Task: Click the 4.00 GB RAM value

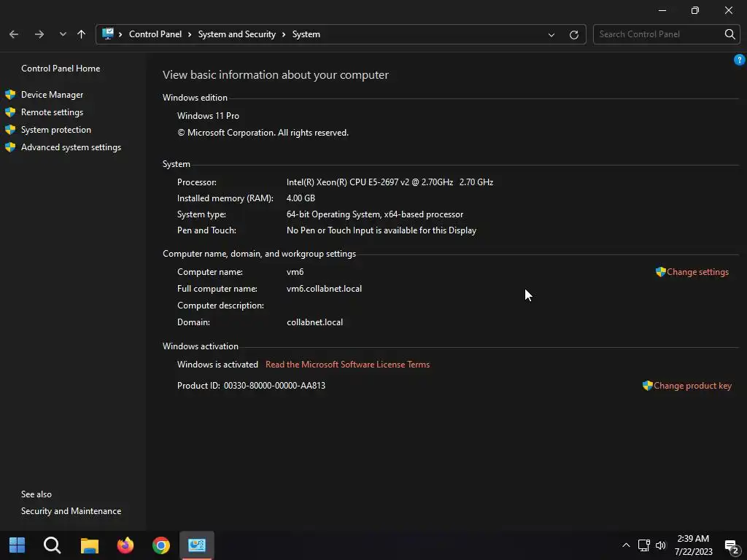Action: coord(301,198)
